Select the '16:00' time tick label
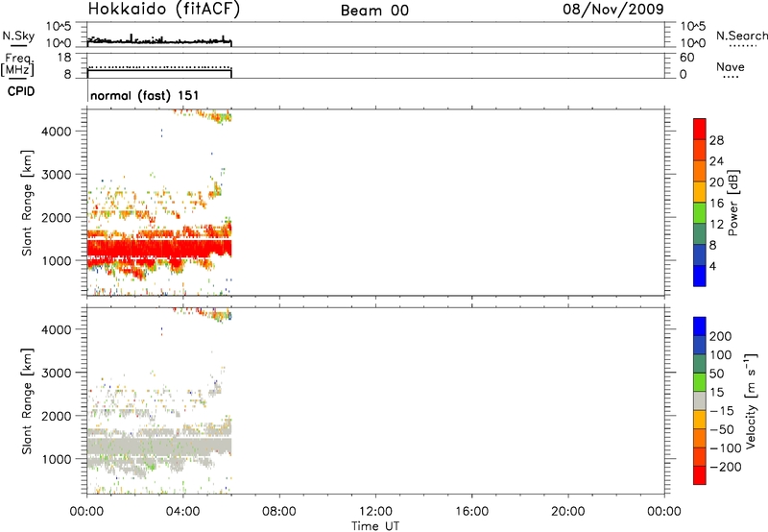Screen dimensions: 768x532 471,512
